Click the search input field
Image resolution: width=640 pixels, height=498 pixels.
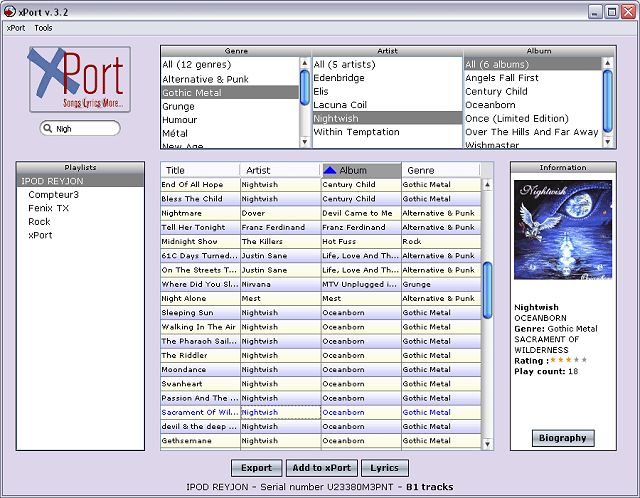[85, 129]
